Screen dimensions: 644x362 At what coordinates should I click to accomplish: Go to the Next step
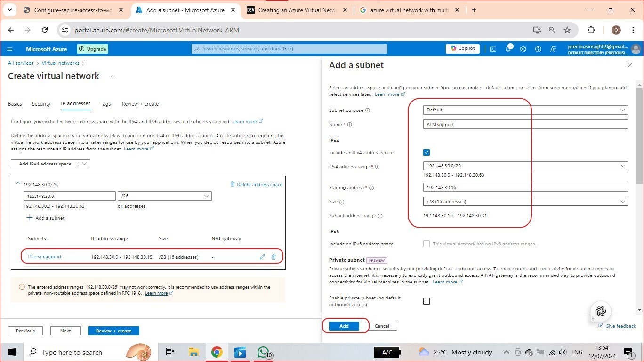pyautogui.click(x=65, y=331)
